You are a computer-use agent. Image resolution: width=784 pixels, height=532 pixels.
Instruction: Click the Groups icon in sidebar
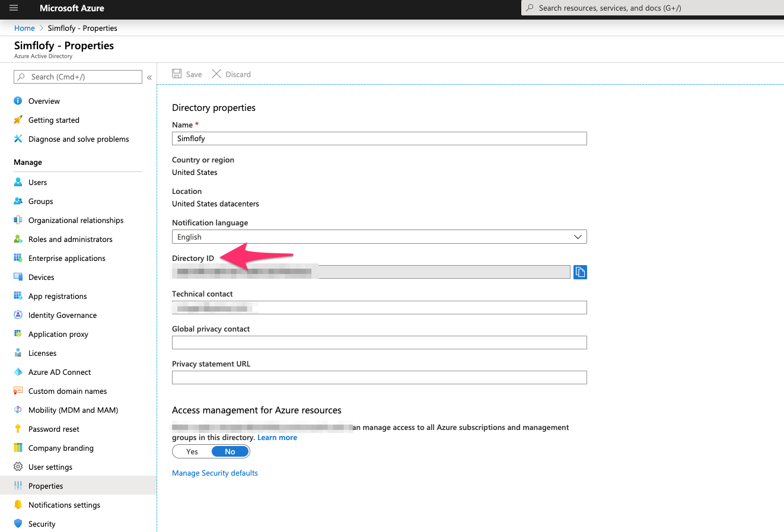click(x=18, y=201)
